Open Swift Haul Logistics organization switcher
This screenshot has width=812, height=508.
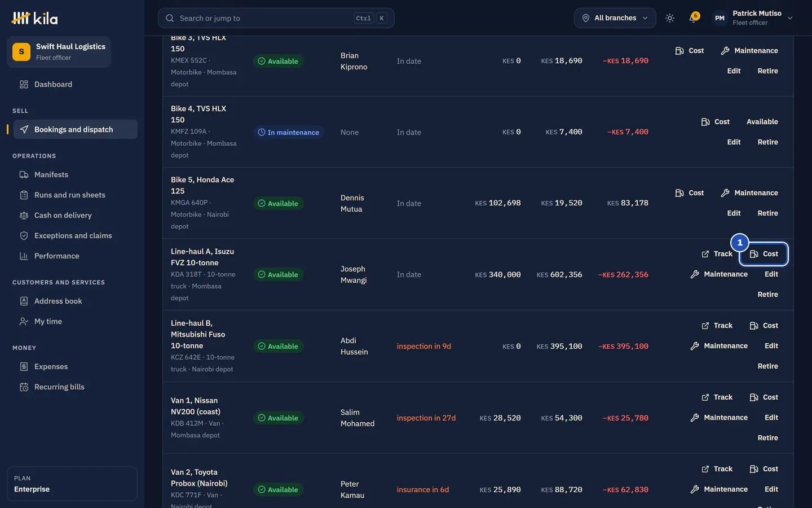59,52
